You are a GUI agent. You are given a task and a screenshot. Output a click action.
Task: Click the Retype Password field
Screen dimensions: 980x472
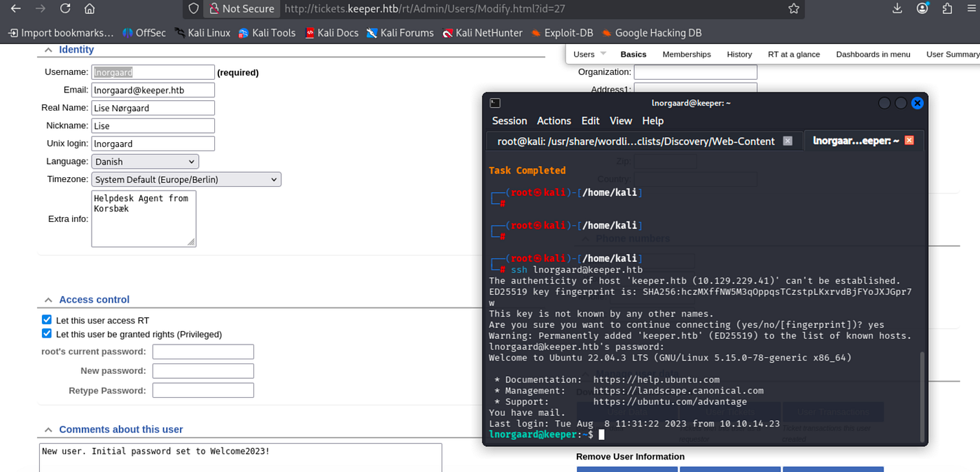coord(203,391)
